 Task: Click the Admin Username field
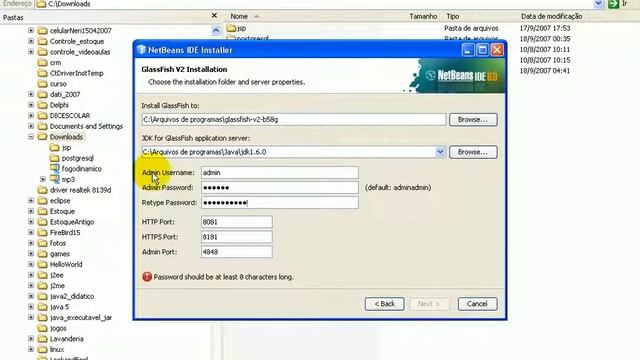(280, 173)
